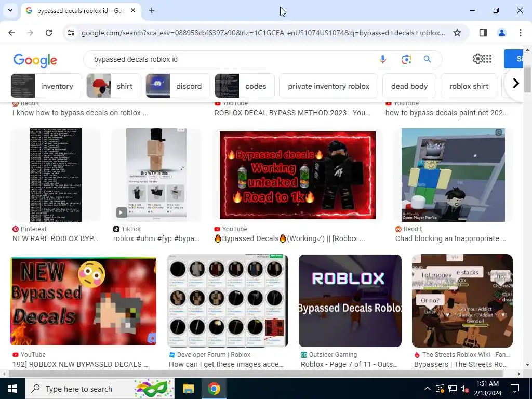Show more filter chips with right arrow
The height and width of the screenshot is (399, 532).
pyautogui.click(x=516, y=83)
